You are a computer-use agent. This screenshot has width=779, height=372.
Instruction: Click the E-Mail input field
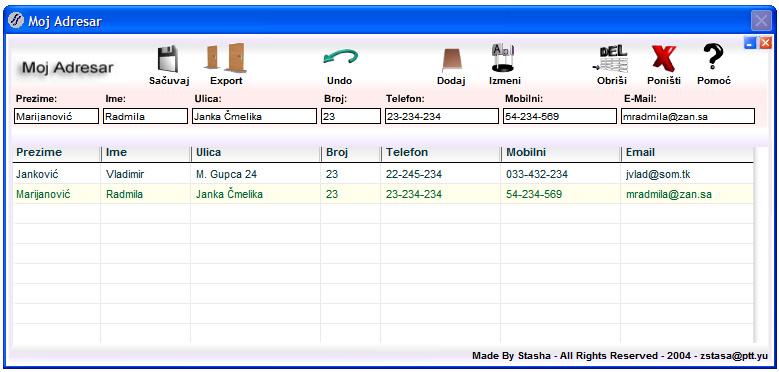click(x=688, y=116)
